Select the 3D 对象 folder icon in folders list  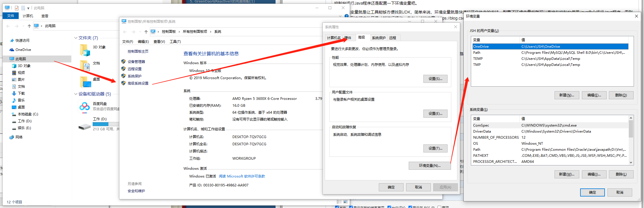click(85, 50)
